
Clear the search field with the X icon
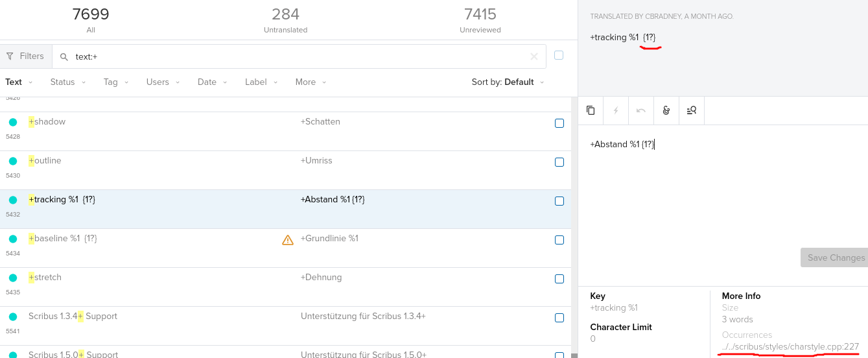534,56
